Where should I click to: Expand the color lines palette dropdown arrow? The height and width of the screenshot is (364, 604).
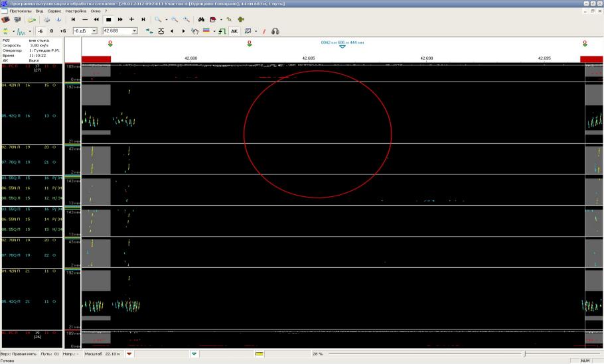pyautogui.click(x=214, y=31)
